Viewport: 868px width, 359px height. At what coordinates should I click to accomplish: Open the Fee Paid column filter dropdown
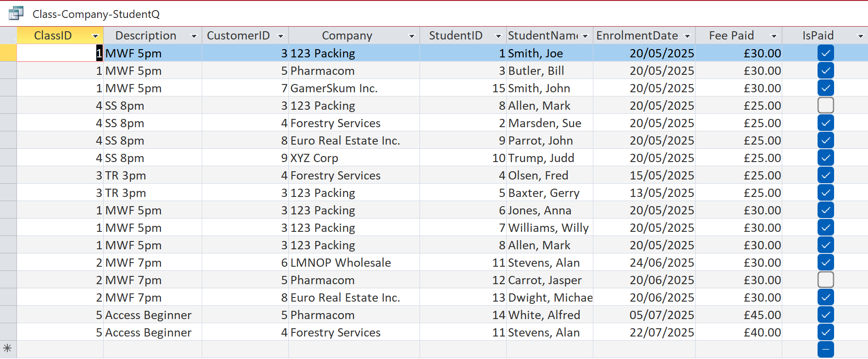click(x=774, y=36)
